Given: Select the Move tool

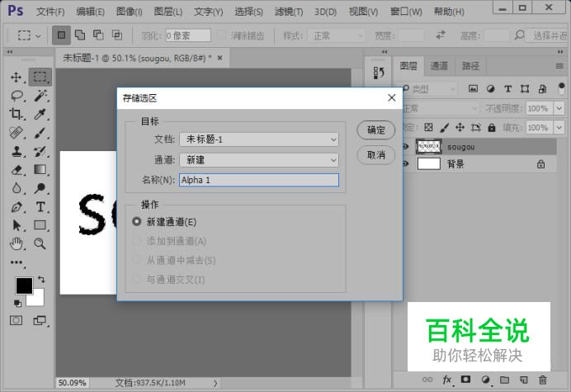Looking at the screenshot, I should (x=16, y=78).
